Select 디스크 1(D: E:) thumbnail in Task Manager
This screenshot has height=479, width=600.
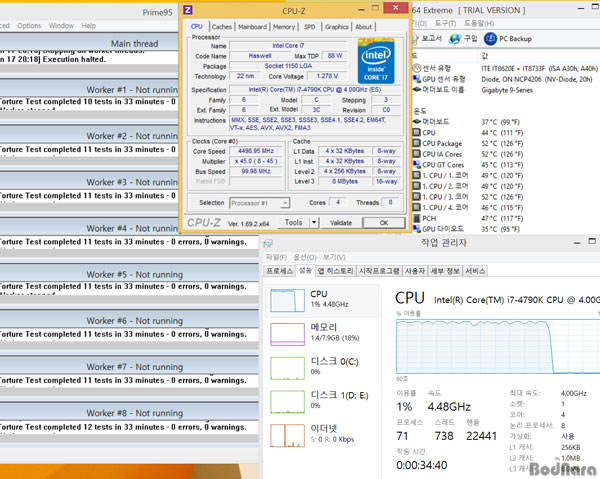(287, 402)
